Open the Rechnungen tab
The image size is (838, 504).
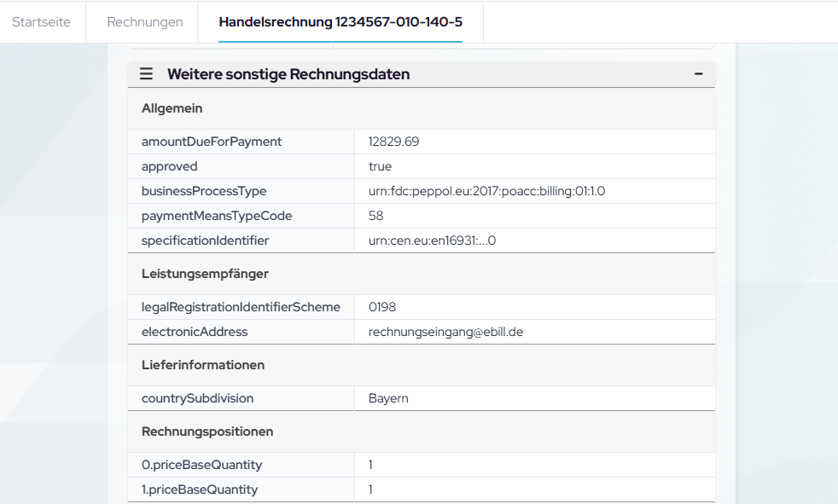[144, 21]
